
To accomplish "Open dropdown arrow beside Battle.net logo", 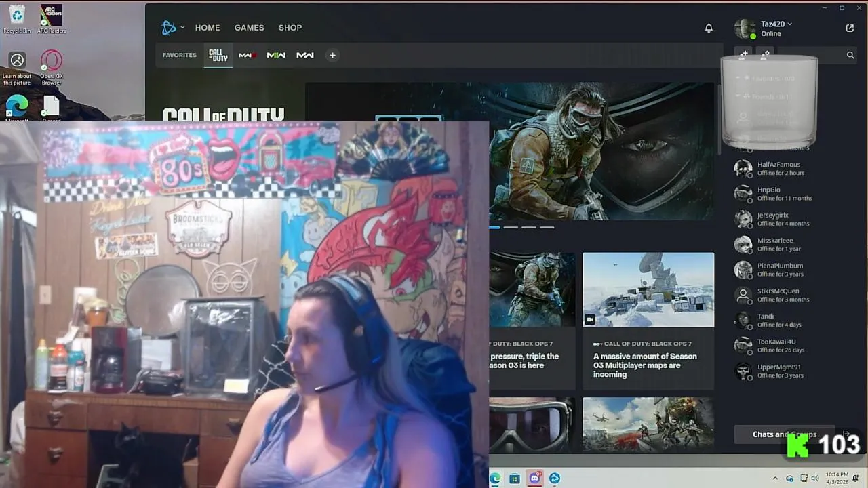I will (182, 28).
